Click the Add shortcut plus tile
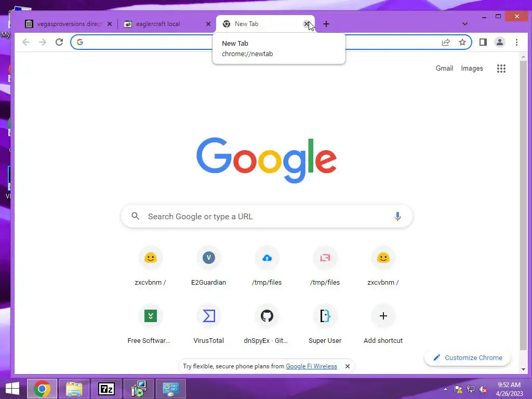This screenshot has height=399, width=532. point(383,325)
